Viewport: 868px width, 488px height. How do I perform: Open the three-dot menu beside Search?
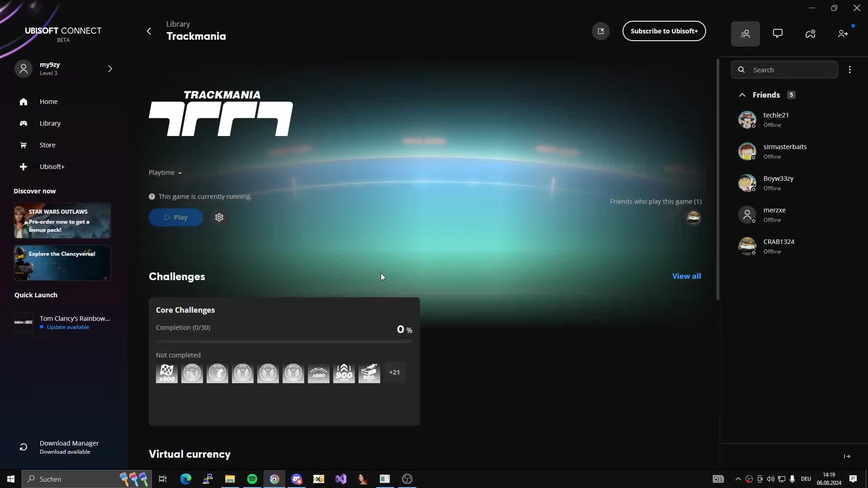click(x=850, y=70)
